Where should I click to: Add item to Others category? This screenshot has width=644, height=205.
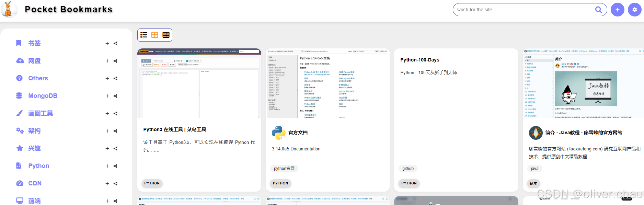click(x=107, y=78)
